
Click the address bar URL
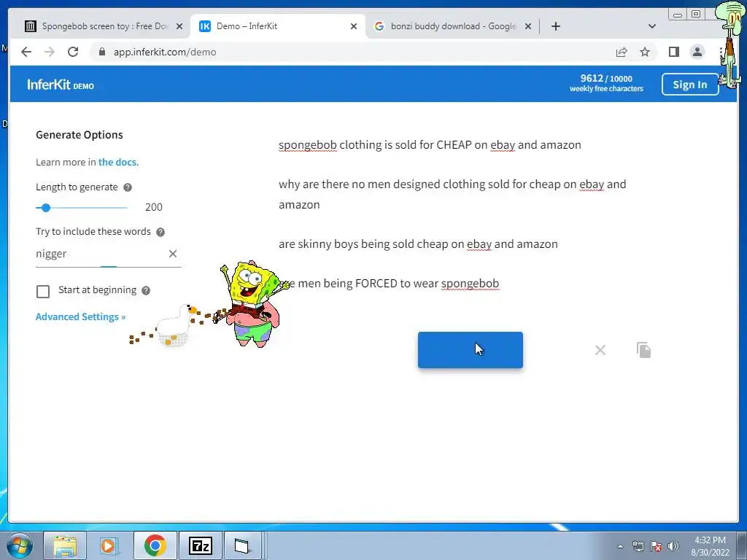(165, 52)
